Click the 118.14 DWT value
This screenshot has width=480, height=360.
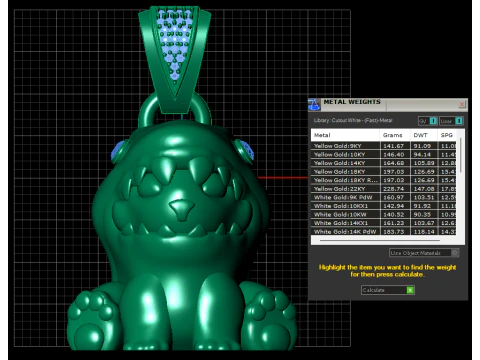pyautogui.click(x=424, y=232)
